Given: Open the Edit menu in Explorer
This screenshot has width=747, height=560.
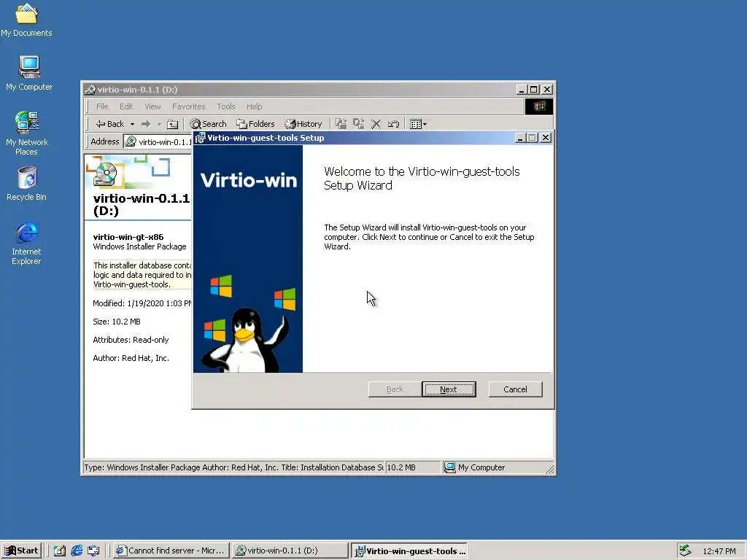Looking at the screenshot, I should coord(126,106).
